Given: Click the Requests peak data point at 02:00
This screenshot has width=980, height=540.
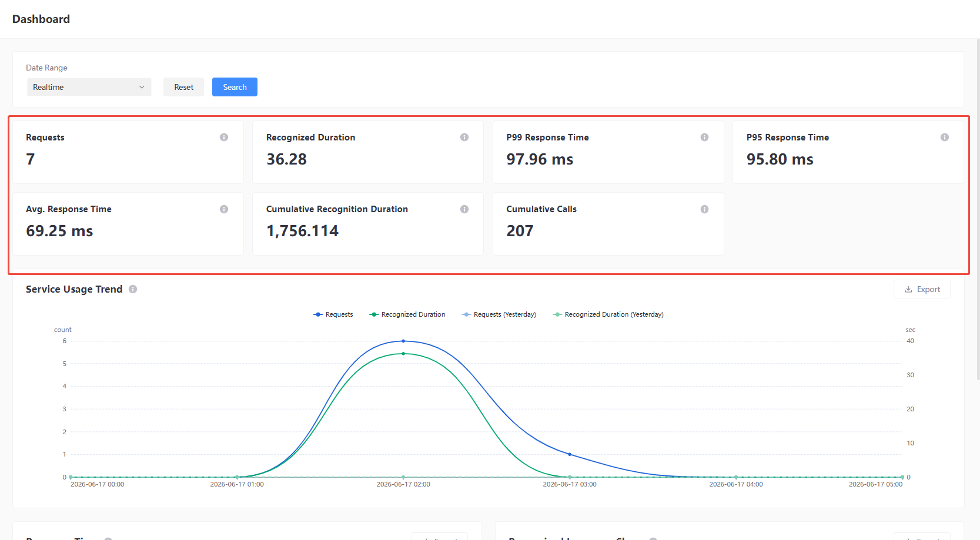Looking at the screenshot, I should point(403,341).
